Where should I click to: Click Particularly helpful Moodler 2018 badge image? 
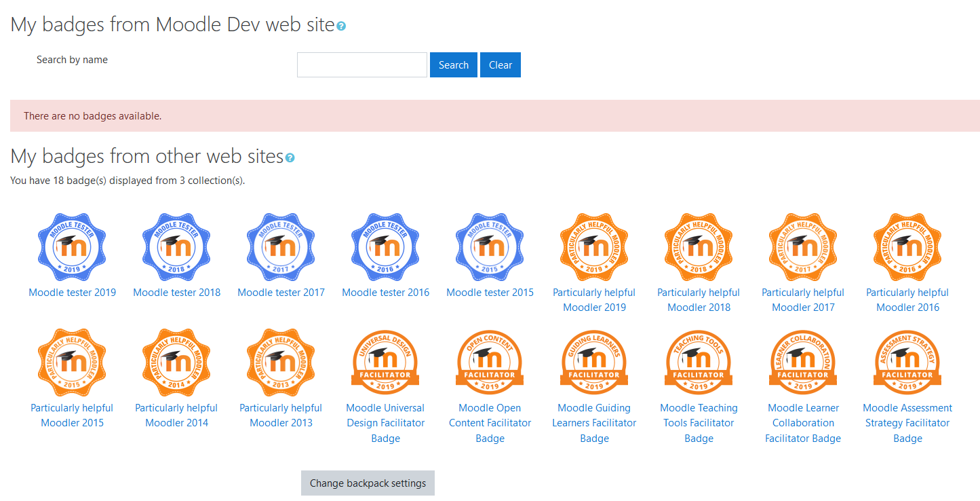pyautogui.click(x=699, y=247)
